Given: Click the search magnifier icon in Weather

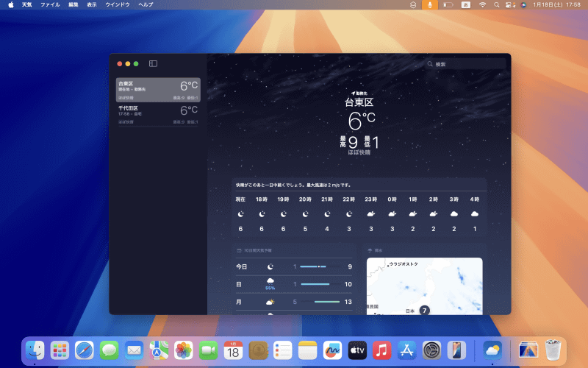Looking at the screenshot, I should click(x=430, y=64).
